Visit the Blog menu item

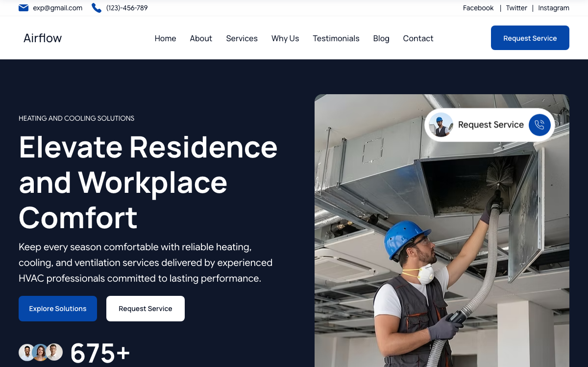point(381,38)
